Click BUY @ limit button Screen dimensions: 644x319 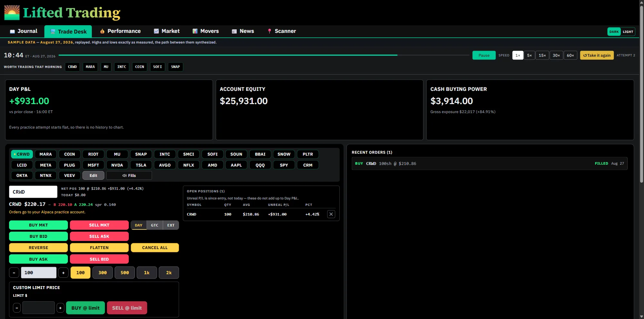tap(85, 308)
